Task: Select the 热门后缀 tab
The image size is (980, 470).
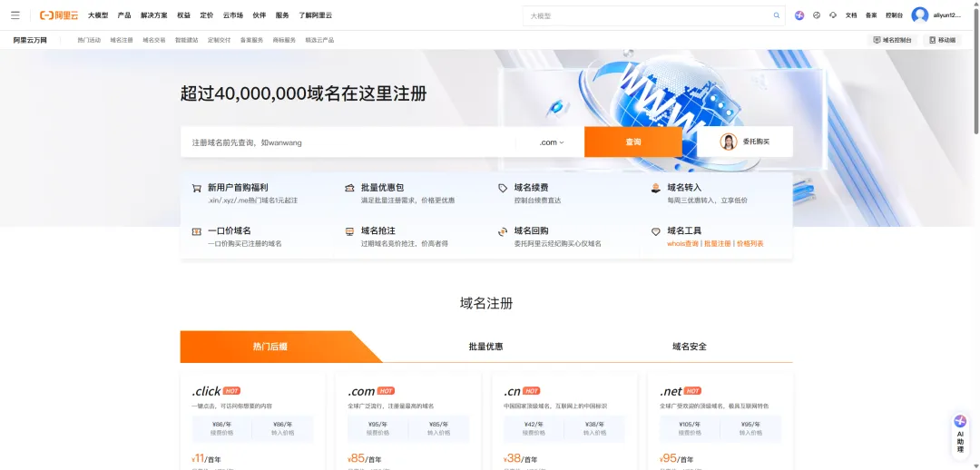Action: 270,347
